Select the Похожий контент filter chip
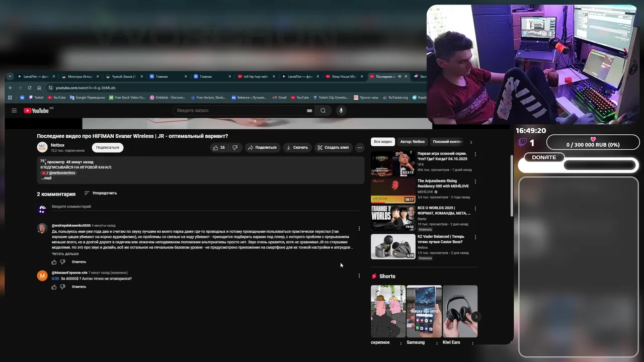Image resolution: width=644 pixels, height=362 pixels. (447, 142)
